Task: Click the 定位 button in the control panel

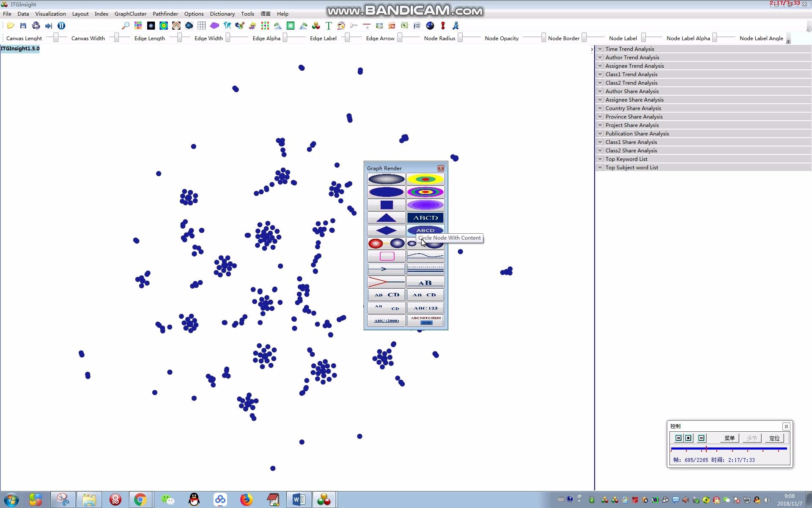Action: 774,438
